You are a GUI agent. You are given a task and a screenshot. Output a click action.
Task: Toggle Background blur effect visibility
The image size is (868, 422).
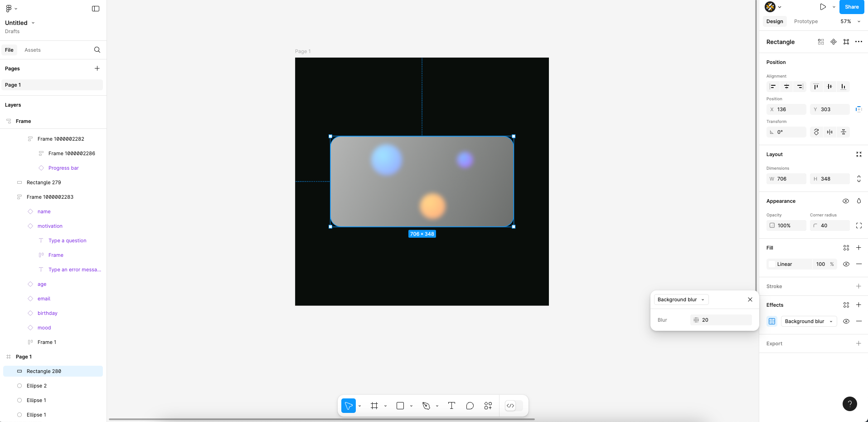[x=846, y=321]
